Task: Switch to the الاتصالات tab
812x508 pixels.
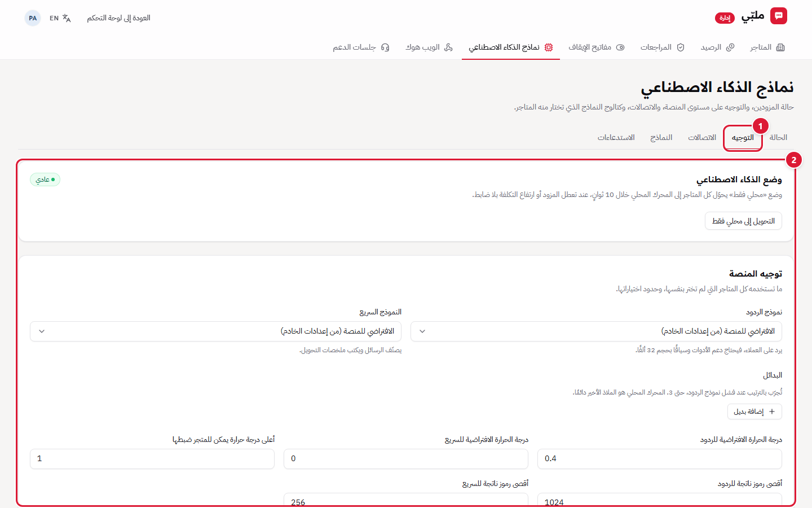Action: (x=702, y=138)
